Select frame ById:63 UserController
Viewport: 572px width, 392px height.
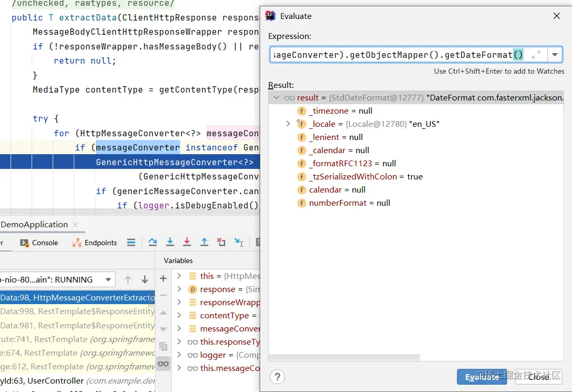77,381
